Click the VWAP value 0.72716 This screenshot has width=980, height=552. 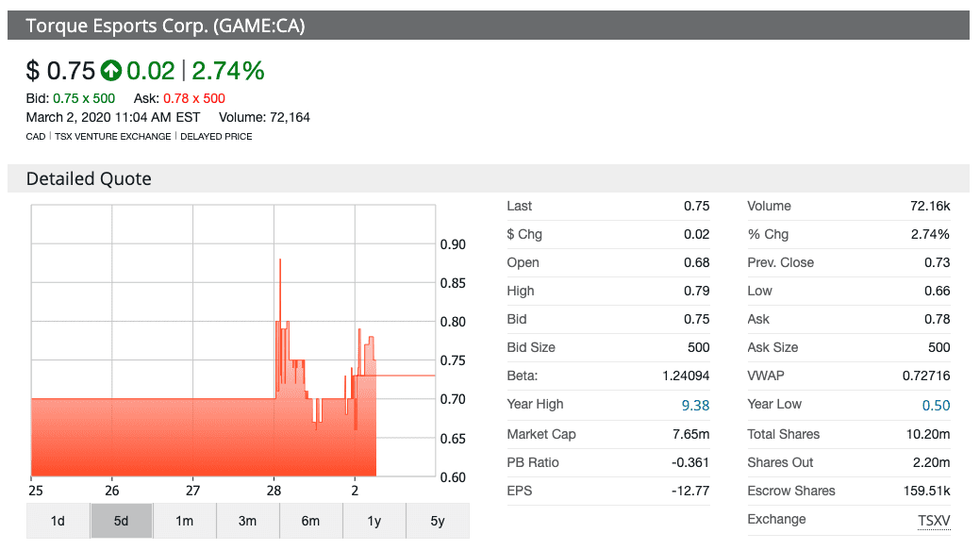926,375
